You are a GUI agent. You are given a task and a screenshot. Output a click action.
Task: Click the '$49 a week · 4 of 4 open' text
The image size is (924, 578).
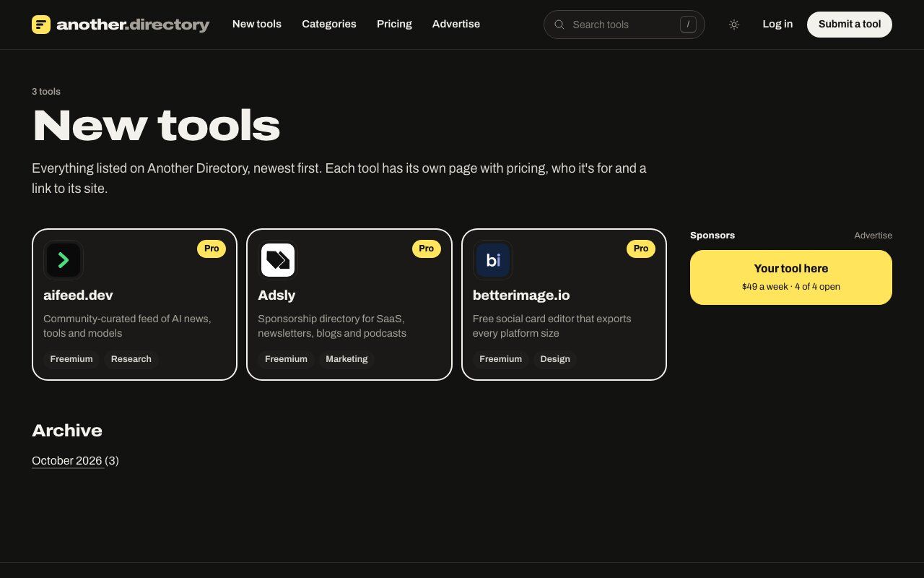791,287
